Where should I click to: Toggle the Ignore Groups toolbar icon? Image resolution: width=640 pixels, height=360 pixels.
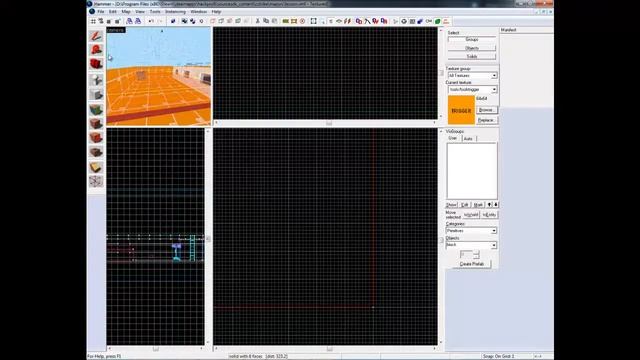tap(201, 21)
